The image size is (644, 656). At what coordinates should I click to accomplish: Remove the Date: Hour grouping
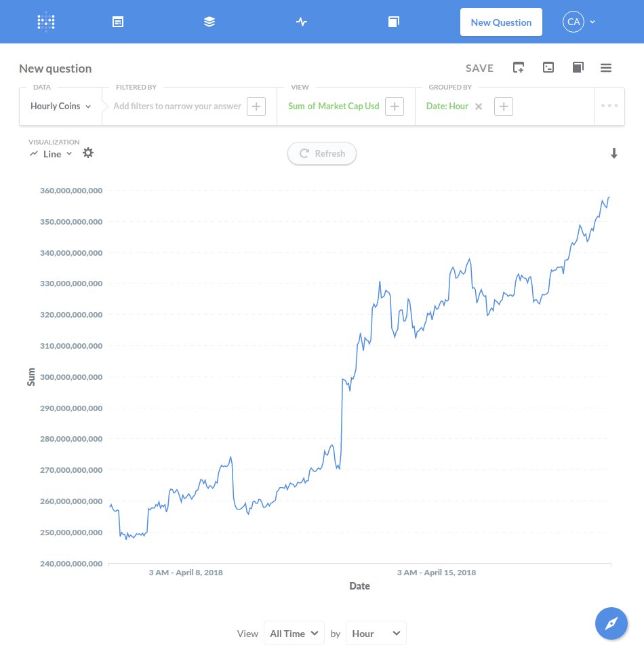click(x=479, y=107)
